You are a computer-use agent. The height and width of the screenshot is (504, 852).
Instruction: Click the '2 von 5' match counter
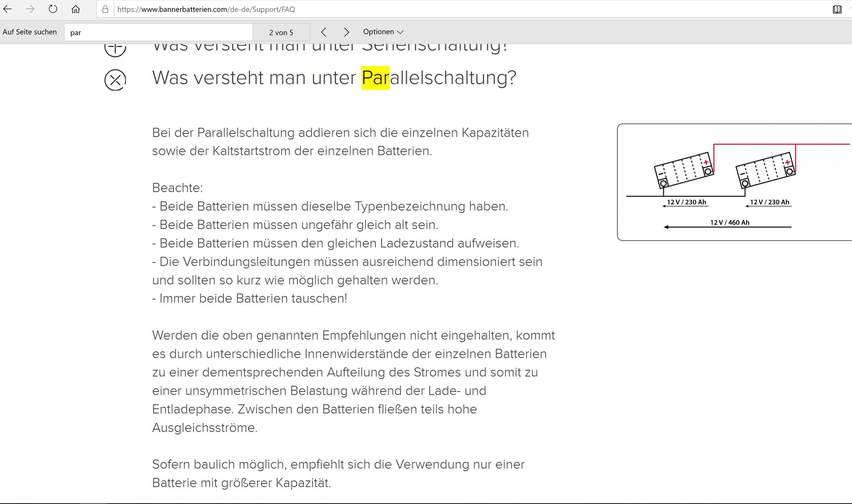(x=281, y=32)
